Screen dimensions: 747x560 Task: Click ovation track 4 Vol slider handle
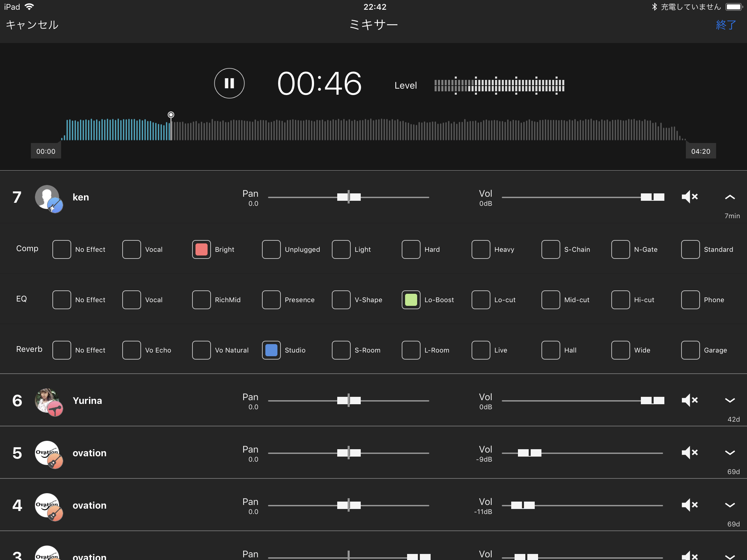tap(523, 505)
